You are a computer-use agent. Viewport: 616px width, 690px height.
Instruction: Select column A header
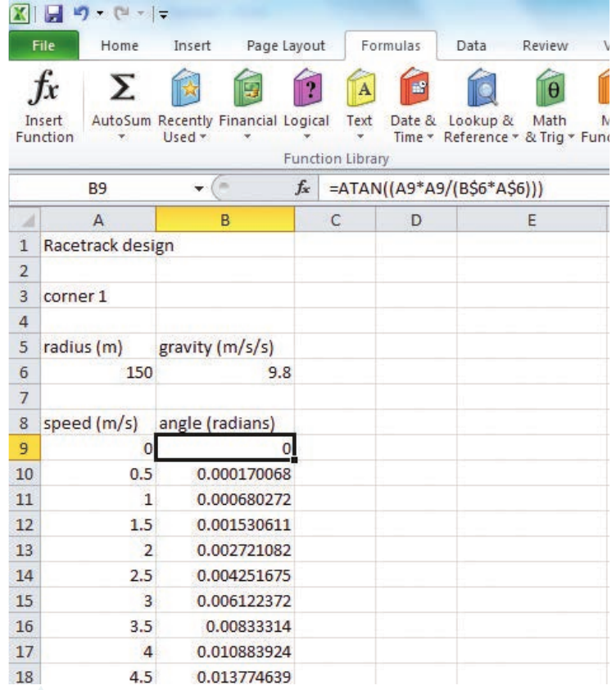(x=98, y=220)
